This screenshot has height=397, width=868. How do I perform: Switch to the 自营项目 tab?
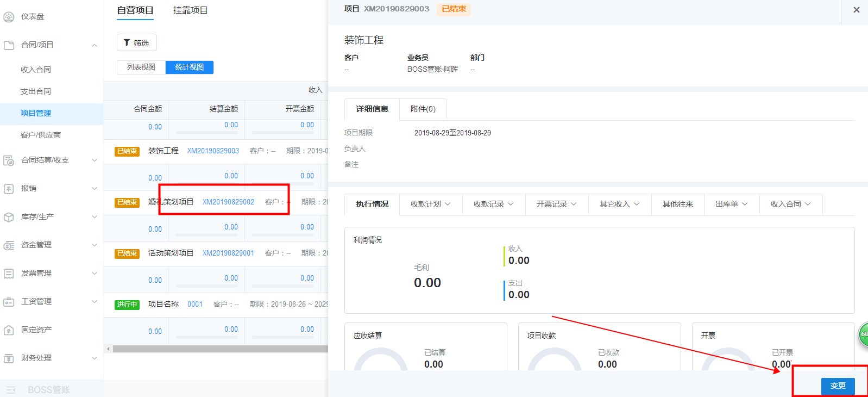coord(135,10)
